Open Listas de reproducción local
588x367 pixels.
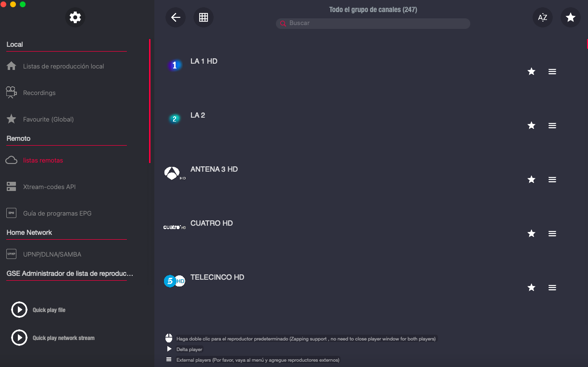pos(63,66)
